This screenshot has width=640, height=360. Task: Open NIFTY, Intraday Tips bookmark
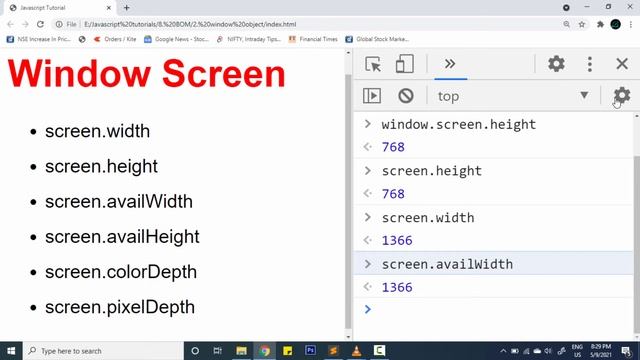(249, 39)
